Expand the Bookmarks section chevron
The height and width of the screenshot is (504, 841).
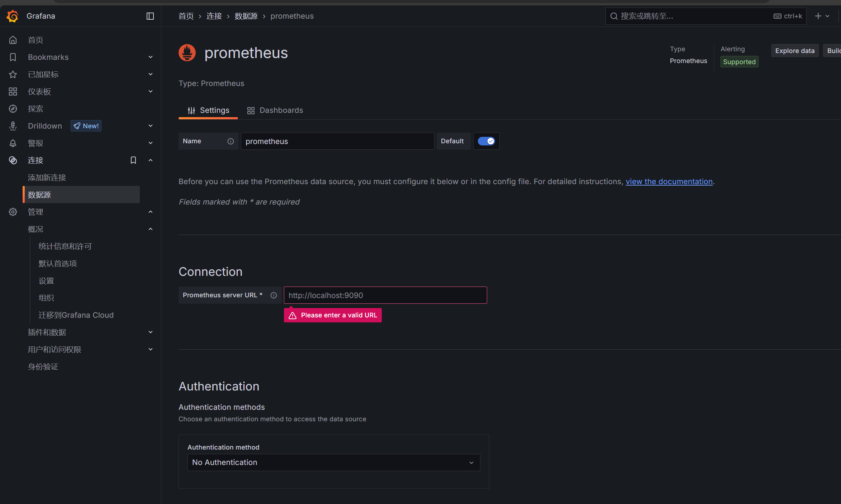coord(151,57)
